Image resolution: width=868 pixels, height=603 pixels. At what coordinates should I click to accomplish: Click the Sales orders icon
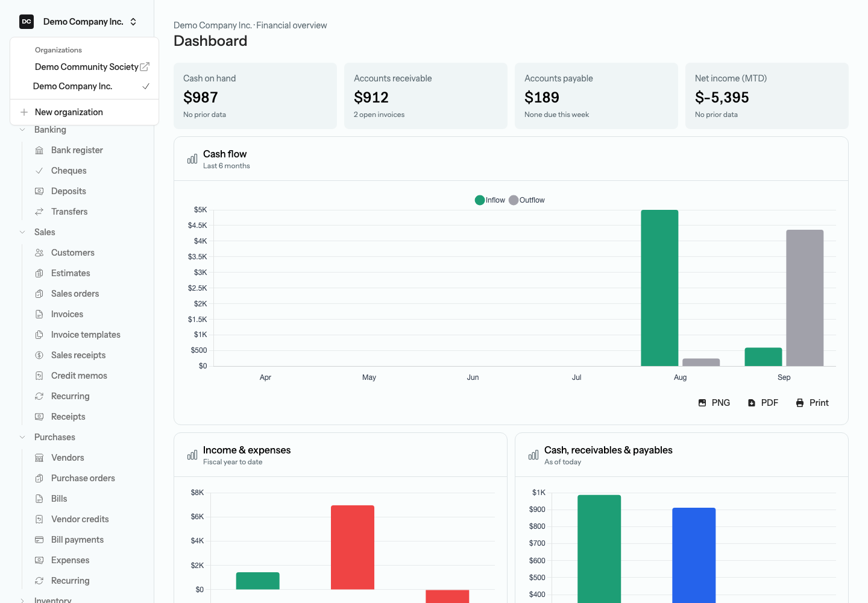(x=39, y=294)
